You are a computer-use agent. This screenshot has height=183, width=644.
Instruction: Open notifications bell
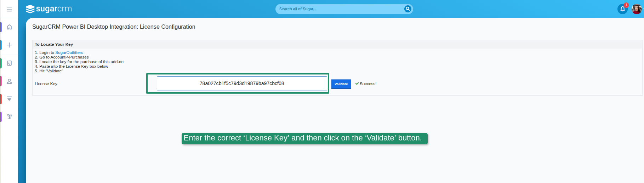[622, 9]
